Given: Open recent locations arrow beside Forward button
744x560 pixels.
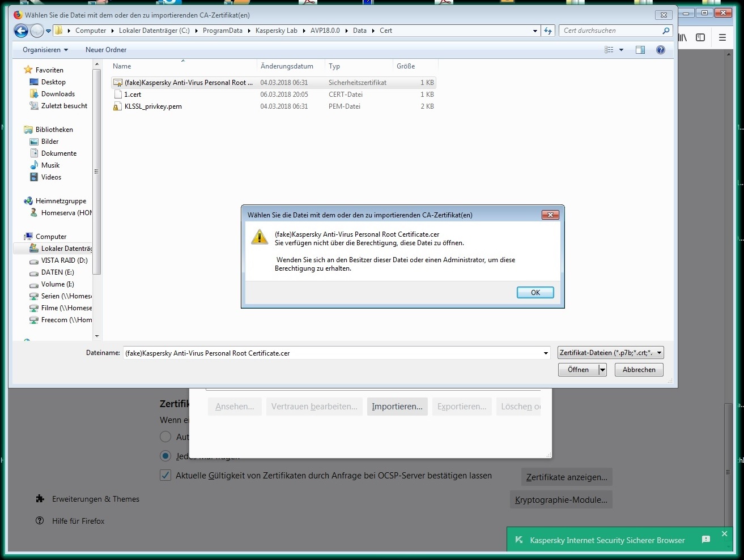Looking at the screenshot, I should click(x=49, y=31).
